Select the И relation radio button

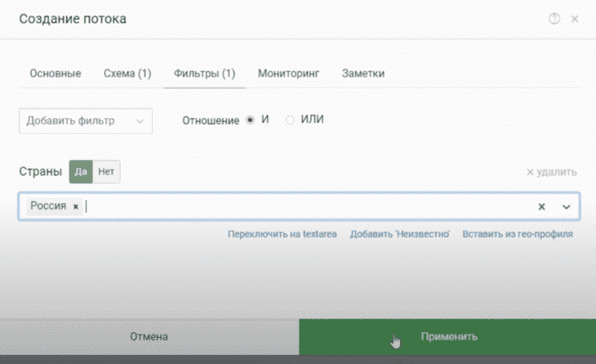(250, 120)
